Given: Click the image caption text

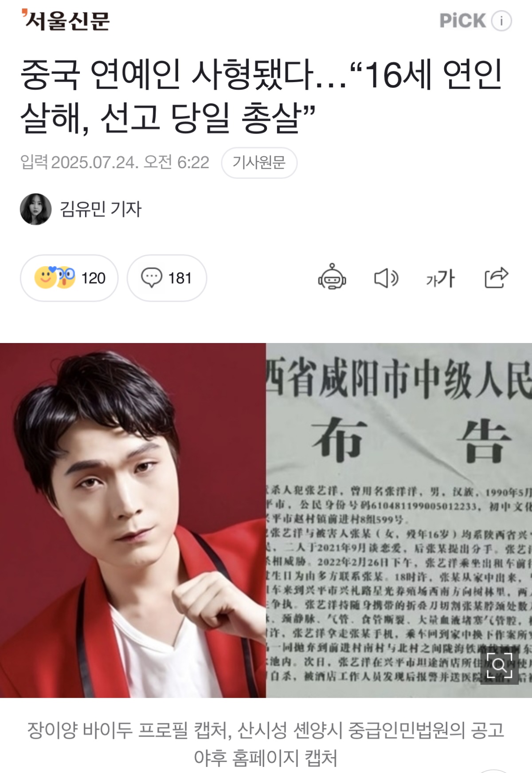Looking at the screenshot, I should (x=266, y=744).
